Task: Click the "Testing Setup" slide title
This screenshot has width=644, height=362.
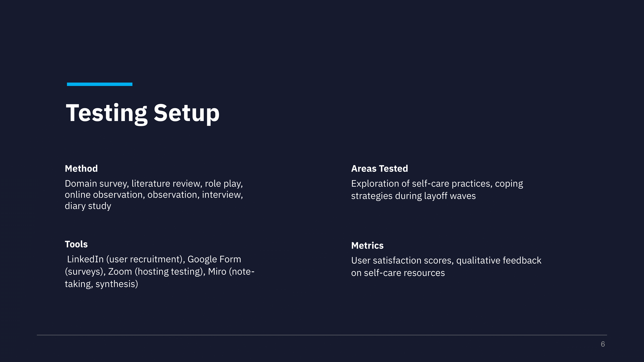Action: click(143, 113)
